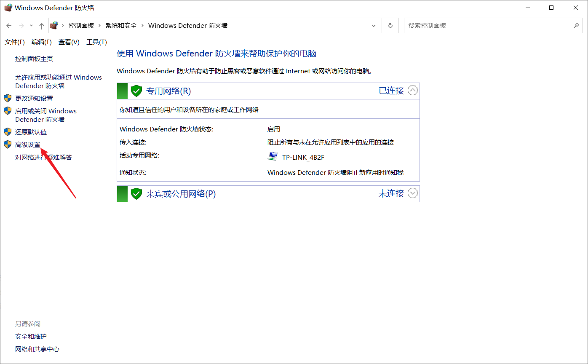Click shield icon beside 还原默认值
The width and height of the screenshot is (588, 364).
(8, 132)
